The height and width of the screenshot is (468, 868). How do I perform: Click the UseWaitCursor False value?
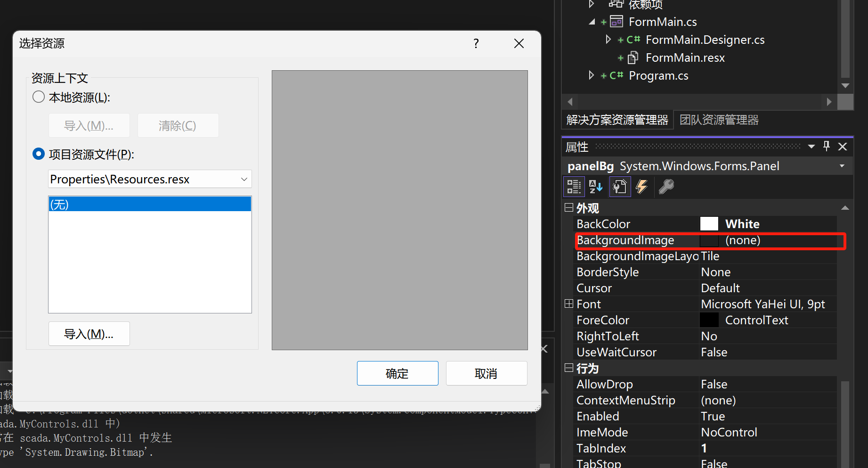714,352
